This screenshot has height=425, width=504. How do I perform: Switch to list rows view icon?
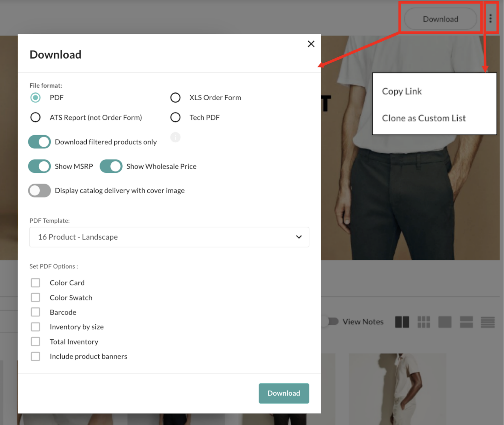(487, 322)
